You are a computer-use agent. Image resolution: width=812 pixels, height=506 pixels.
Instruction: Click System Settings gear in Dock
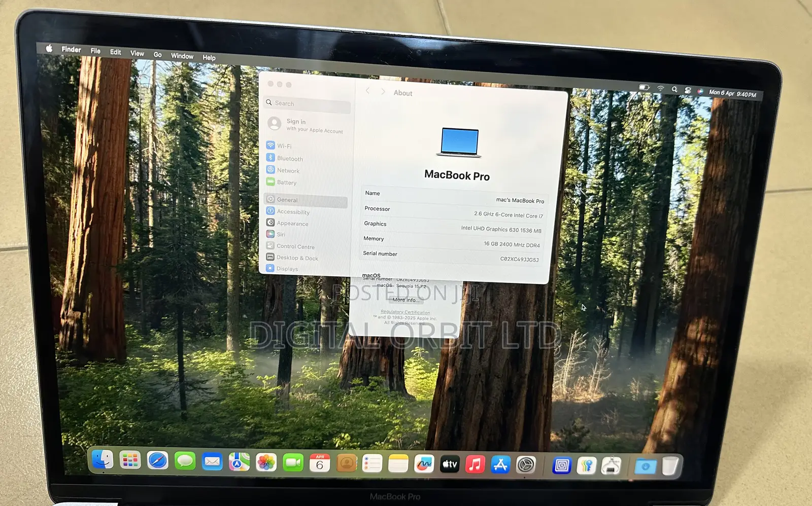526,464
